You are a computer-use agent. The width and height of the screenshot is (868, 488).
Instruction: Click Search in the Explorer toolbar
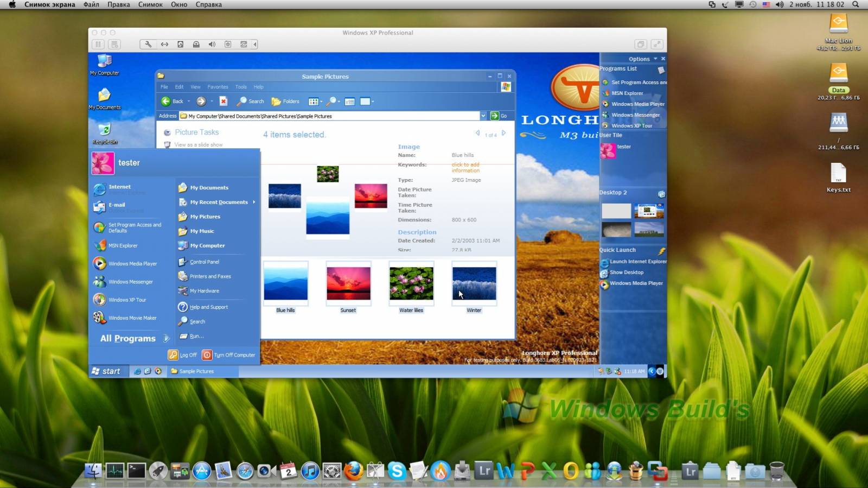pos(251,102)
